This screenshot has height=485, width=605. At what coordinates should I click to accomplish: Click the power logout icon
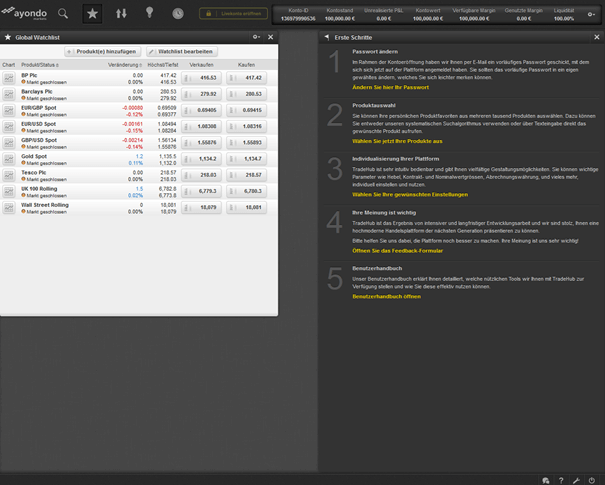[592, 480]
